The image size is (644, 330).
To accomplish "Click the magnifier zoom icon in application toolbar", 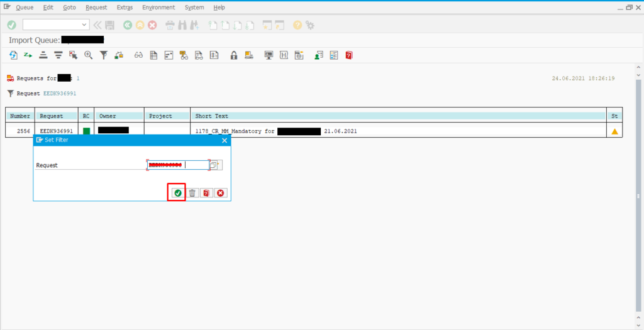I will [x=88, y=55].
